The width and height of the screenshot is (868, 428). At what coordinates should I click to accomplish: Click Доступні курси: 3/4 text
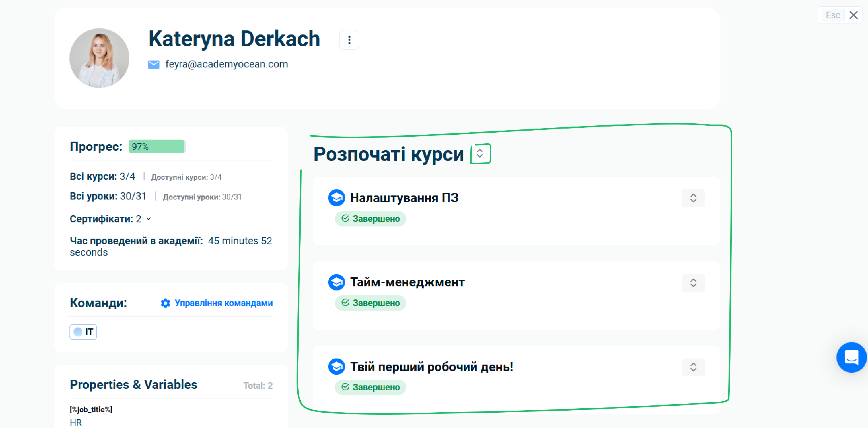click(186, 177)
